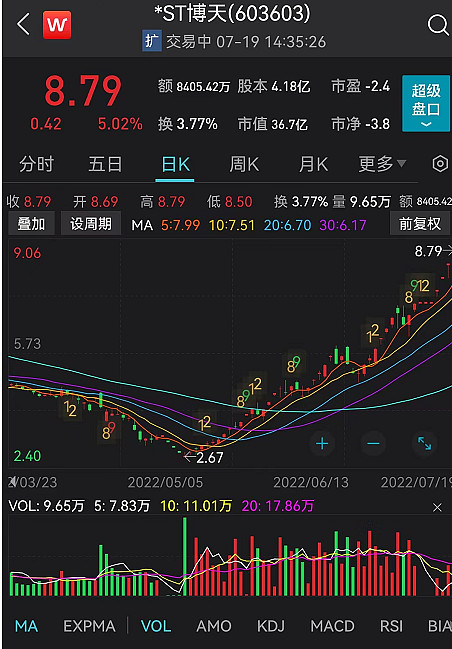452x649 pixels.
Task: Tap the 5.02% change percentage
Action: 120,124
